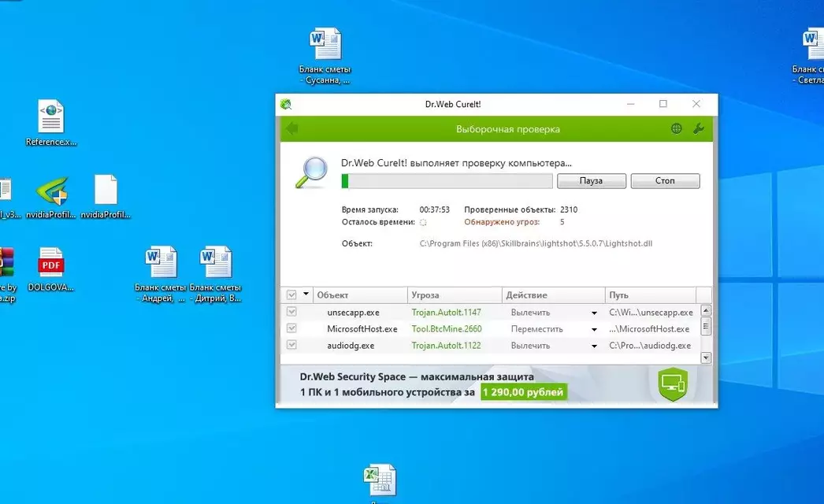This screenshot has width=824, height=504.
Task: Click the Угроза column header
Action: coord(455,295)
